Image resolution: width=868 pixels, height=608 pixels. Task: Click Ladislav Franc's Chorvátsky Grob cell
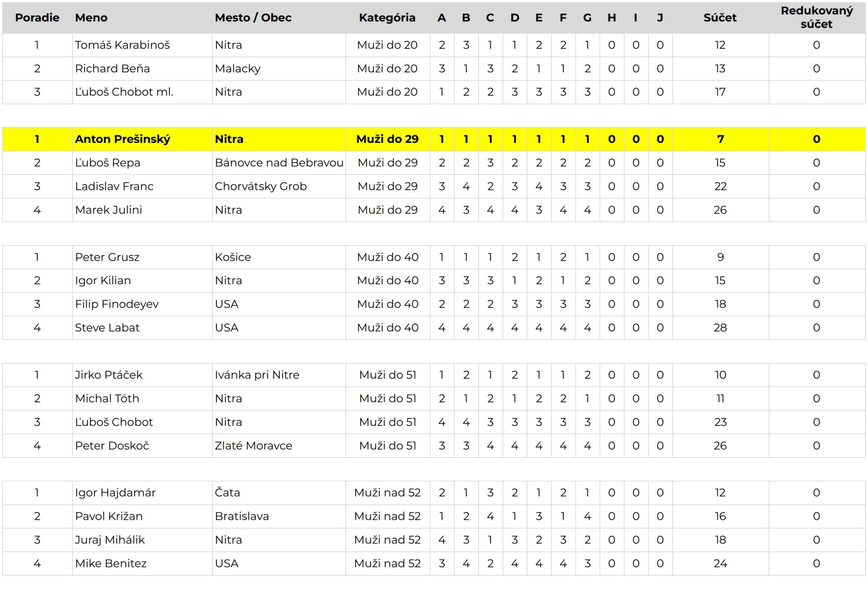click(x=278, y=186)
